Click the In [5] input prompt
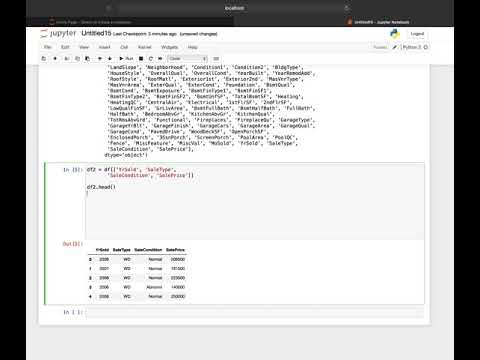 (x=73, y=170)
